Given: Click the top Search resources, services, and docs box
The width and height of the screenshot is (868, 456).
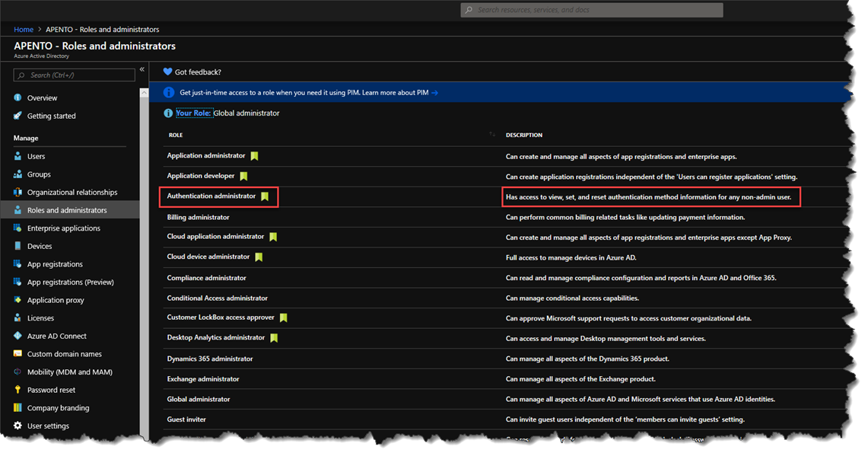Looking at the screenshot, I should pos(592,10).
